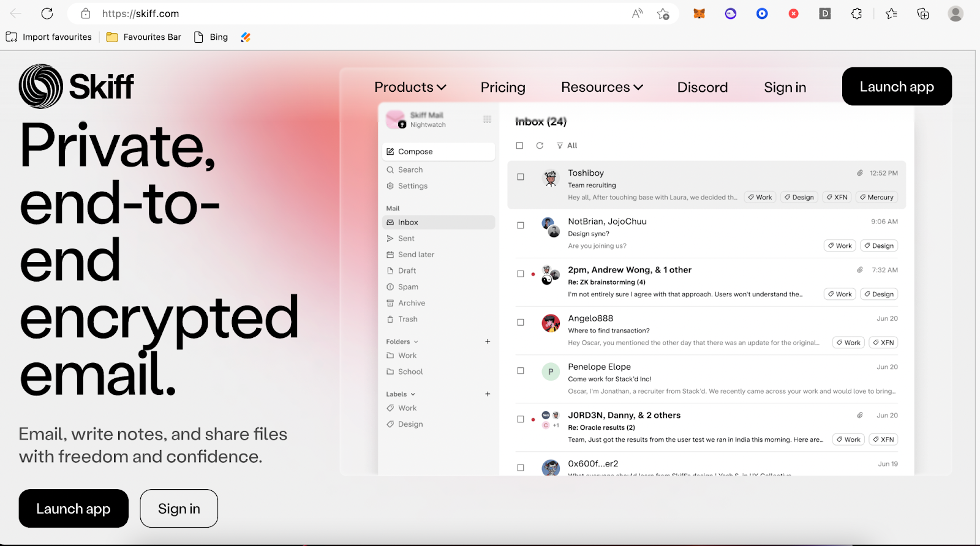980x546 pixels.
Task: Open the Pricing page
Action: (x=503, y=87)
